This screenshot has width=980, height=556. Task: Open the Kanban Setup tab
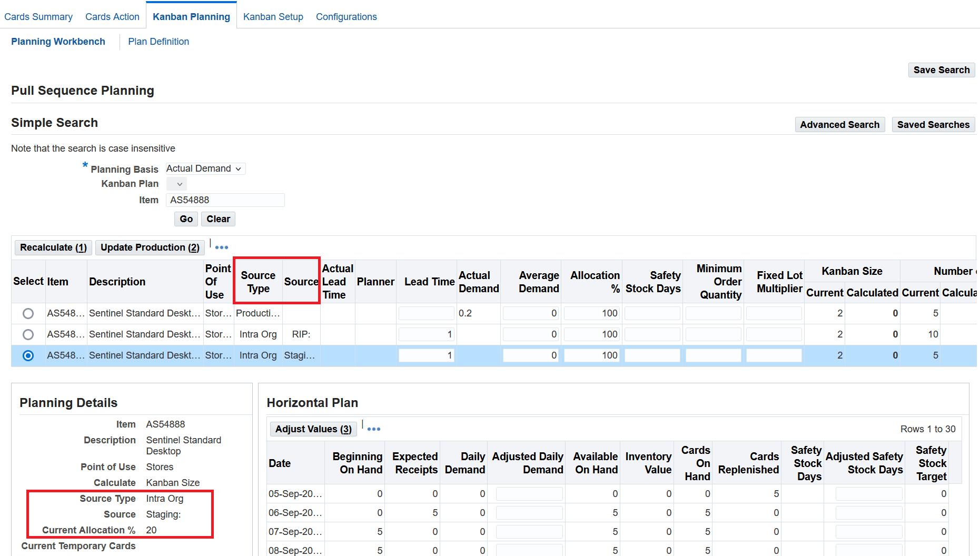pyautogui.click(x=273, y=17)
